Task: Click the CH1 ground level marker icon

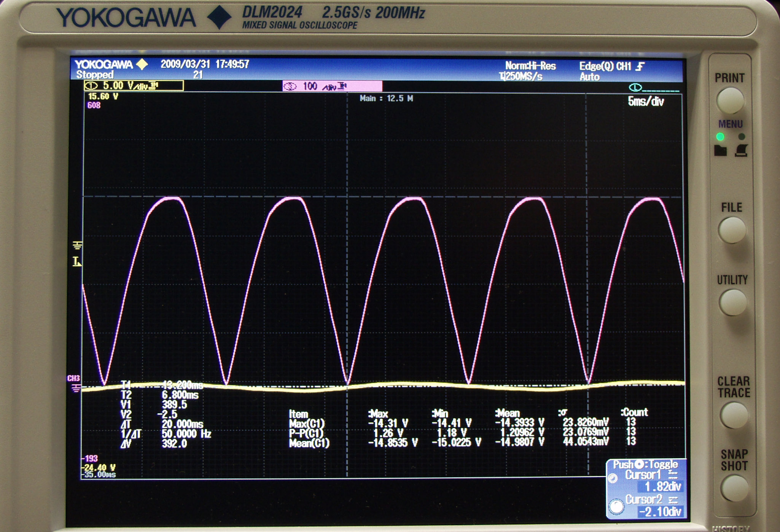Action: (77, 245)
